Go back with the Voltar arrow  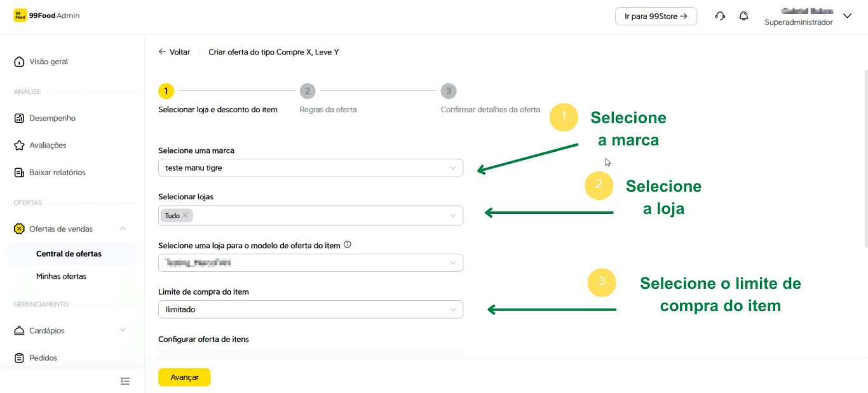[174, 52]
